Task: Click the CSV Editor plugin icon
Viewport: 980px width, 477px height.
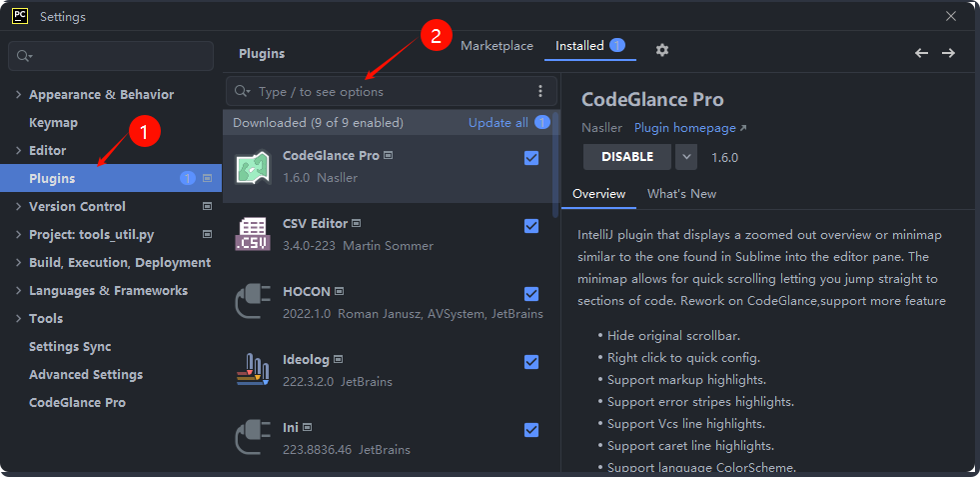Action: pyautogui.click(x=253, y=235)
